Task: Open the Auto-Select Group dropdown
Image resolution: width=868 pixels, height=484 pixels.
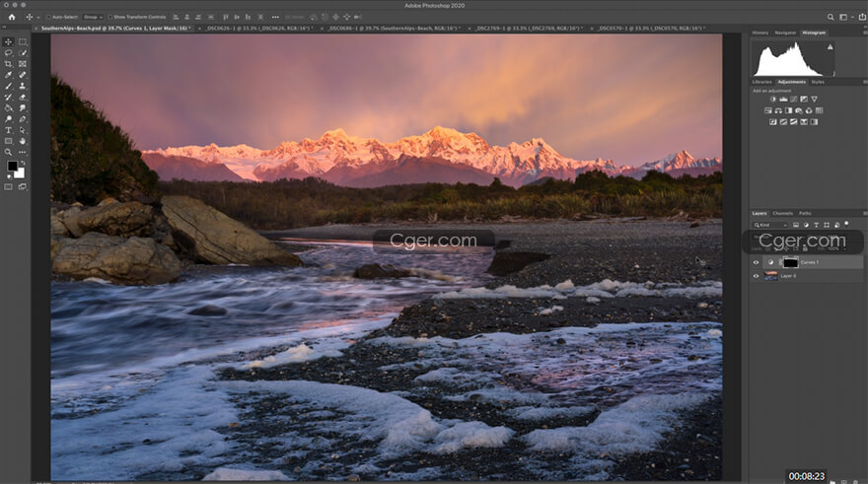Action: click(x=92, y=17)
